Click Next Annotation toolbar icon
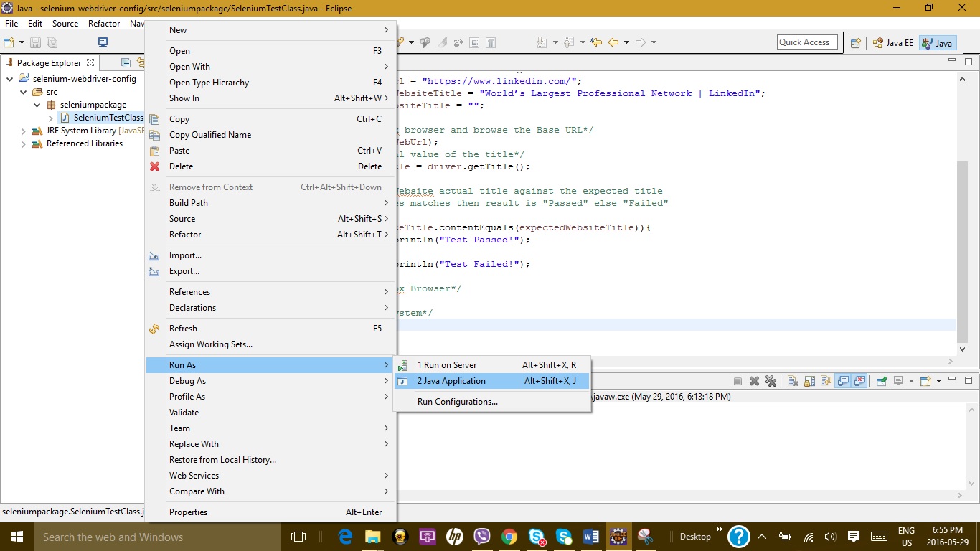 [x=542, y=42]
